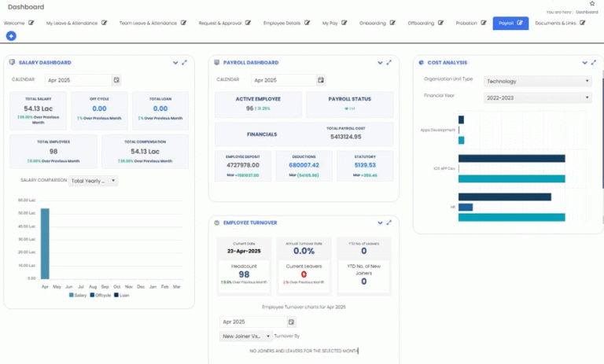Open Salary Dashboard calendar date picker icon
Image resolution: width=604 pixels, height=364 pixels.
116,80
